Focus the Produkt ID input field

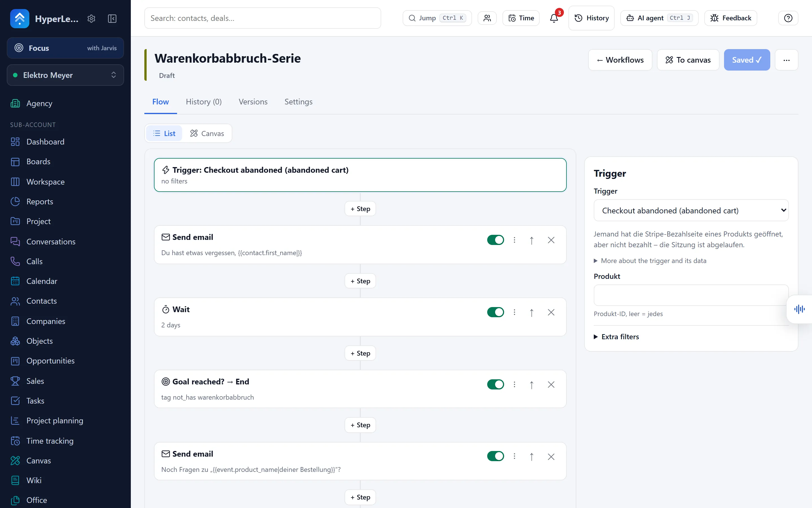pos(691,295)
